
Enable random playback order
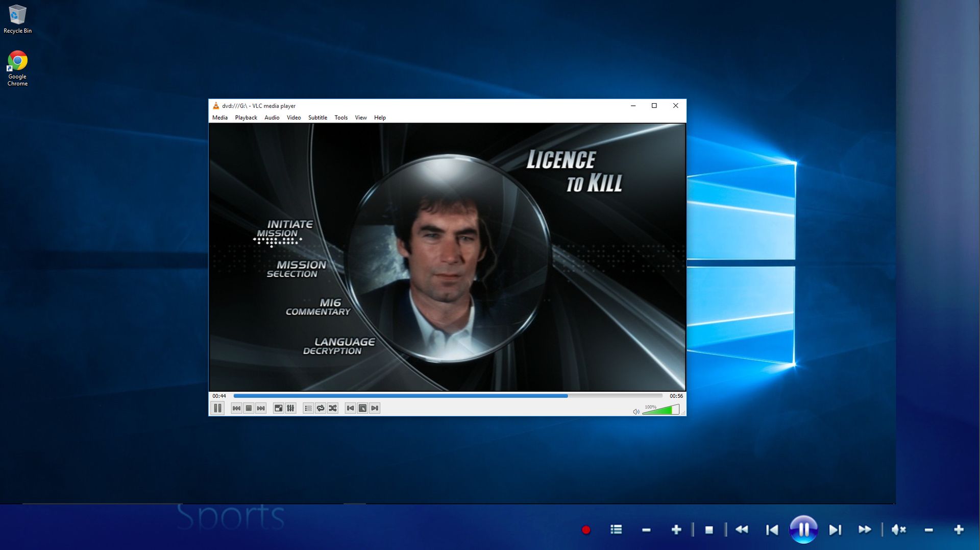pos(332,408)
